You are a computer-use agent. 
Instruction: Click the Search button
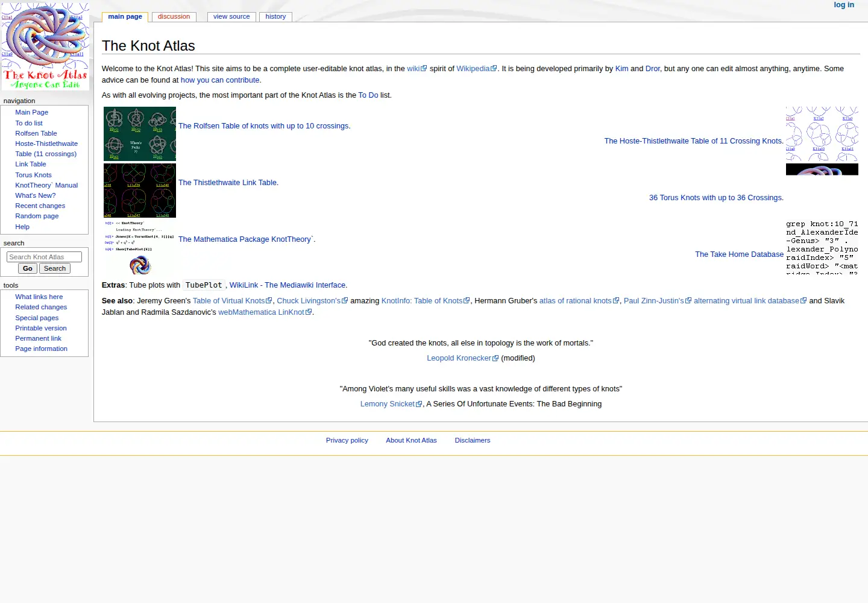tap(55, 268)
